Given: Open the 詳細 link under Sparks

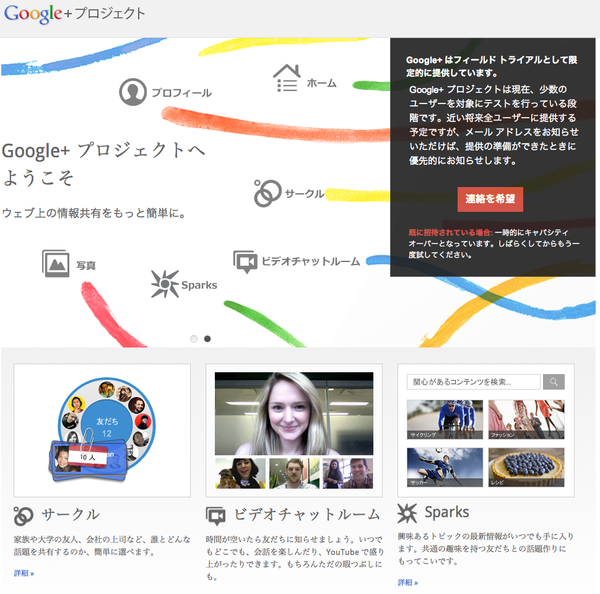Looking at the screenshot, I should click(x=408, y=583).
